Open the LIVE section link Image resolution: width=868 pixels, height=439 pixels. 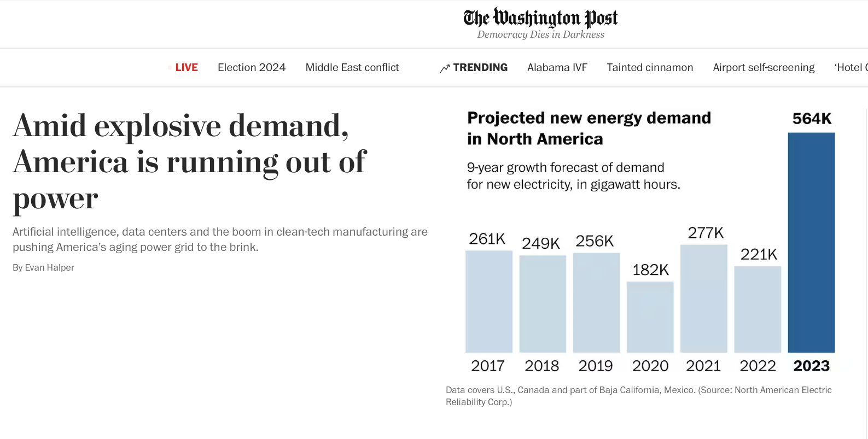coord(186,68)
